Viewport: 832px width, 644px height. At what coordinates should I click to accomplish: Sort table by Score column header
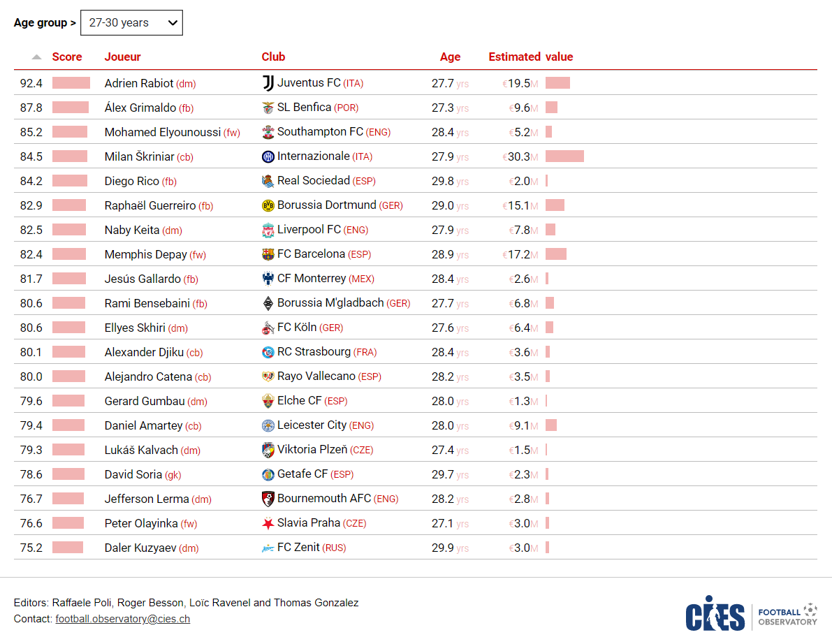(x=67, y=57)
